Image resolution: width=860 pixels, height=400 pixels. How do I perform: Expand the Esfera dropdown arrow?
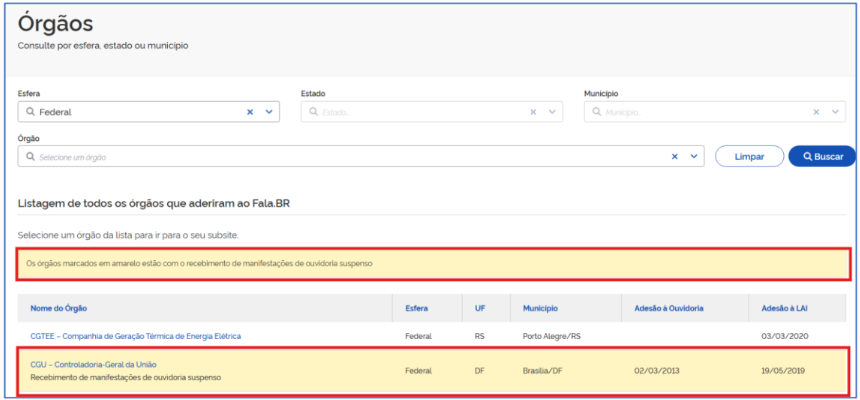pos(269,112)
